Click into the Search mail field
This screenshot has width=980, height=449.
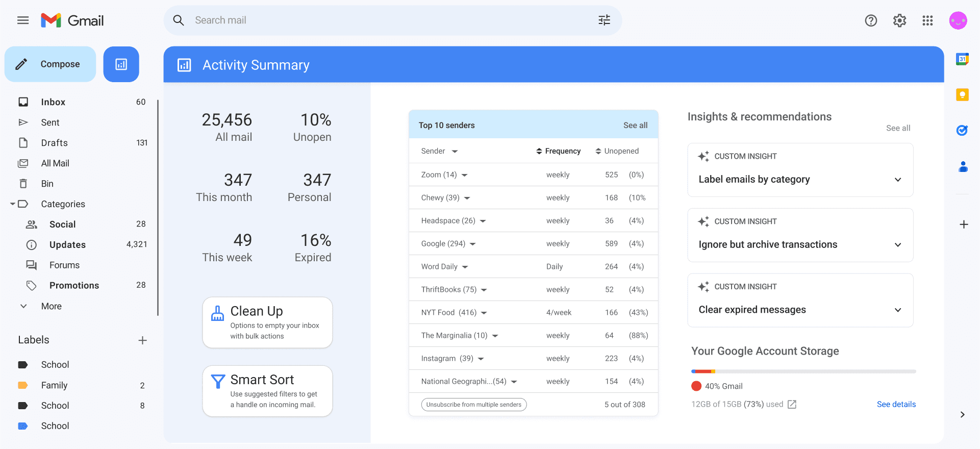tap(393, 20)
